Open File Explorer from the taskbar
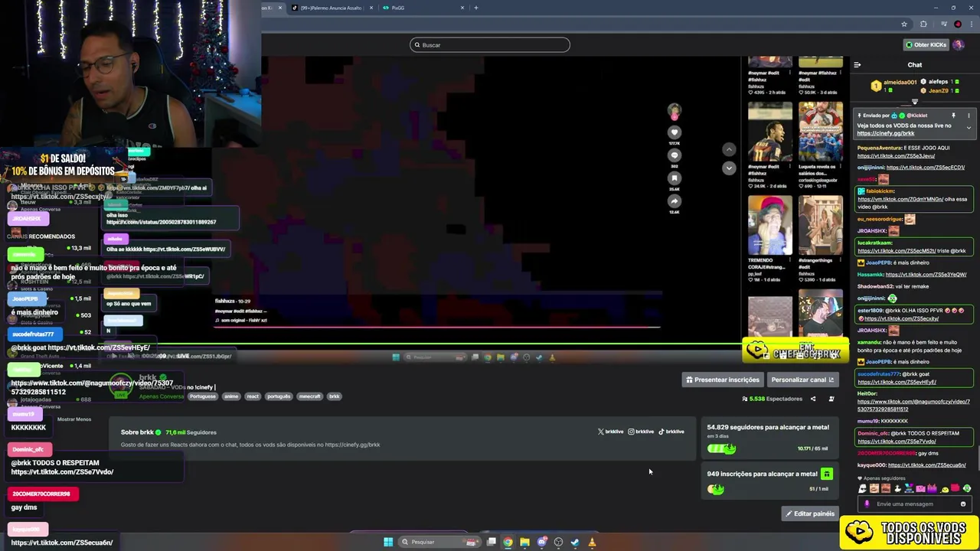The width and height of the screenshot is (980, 551). [524, 542]
